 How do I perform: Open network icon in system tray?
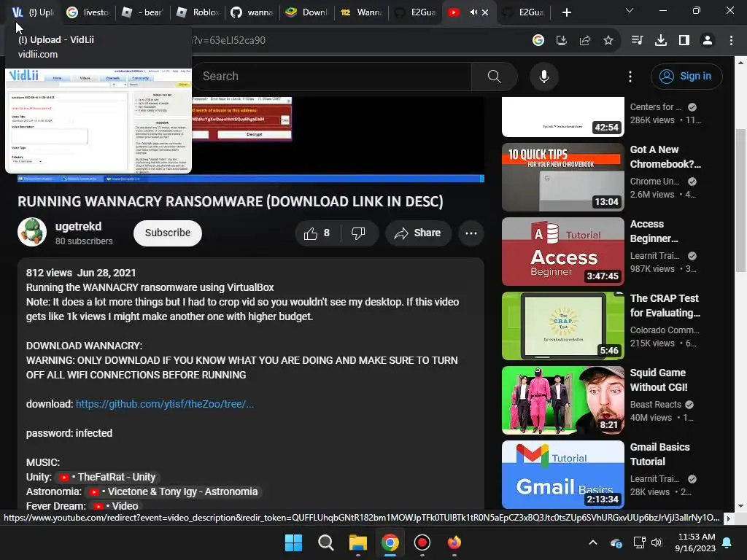point(639,542)
